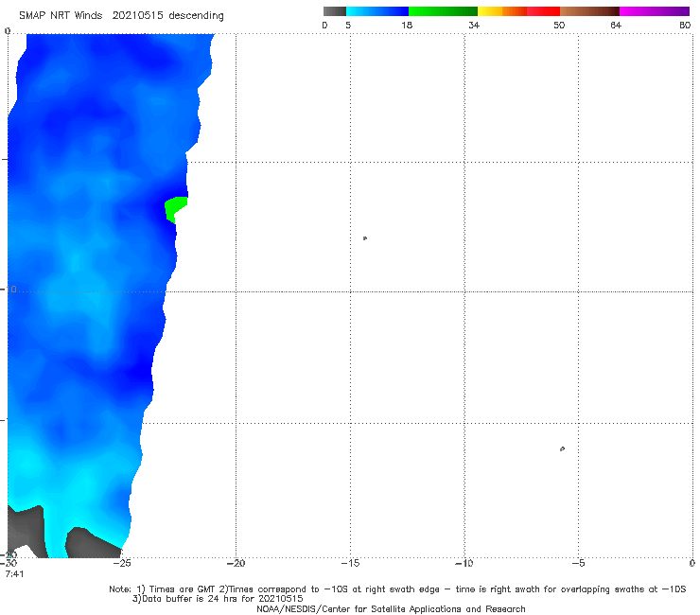This screenshot has height=615, width=700.
Task: Click the color bar label '34'
Action: [474, 25]
